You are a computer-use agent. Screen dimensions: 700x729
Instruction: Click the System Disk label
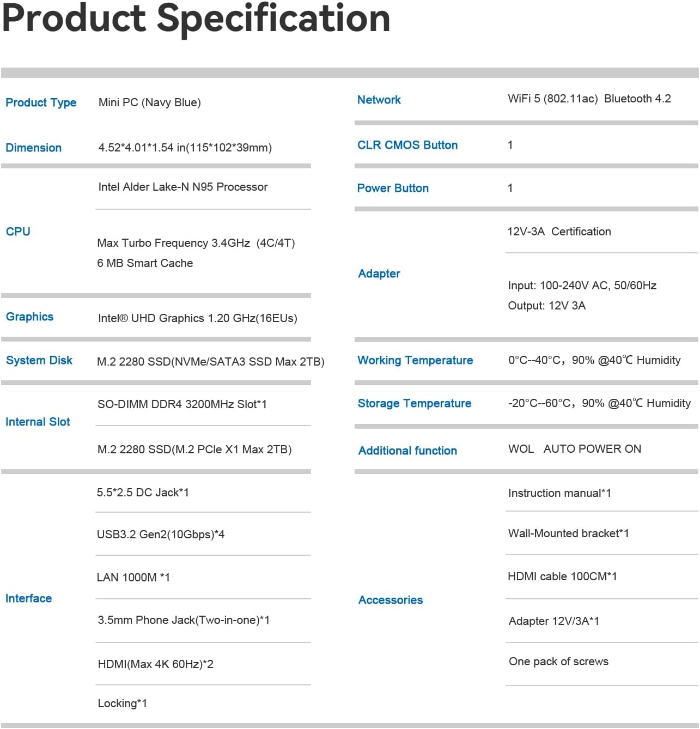[39, 360]
